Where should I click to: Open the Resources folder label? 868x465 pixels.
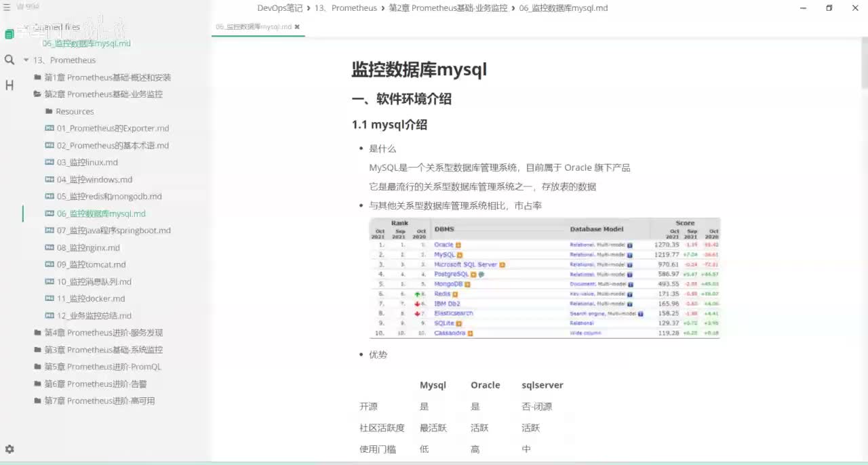(x=75, y=111)
